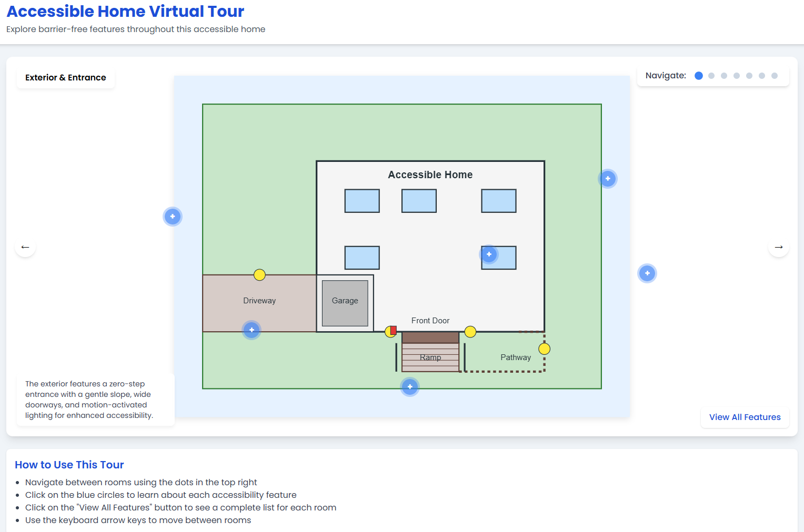
Task: Click the yellow light at the pathway corner
Action: click(x=545, y=349)
